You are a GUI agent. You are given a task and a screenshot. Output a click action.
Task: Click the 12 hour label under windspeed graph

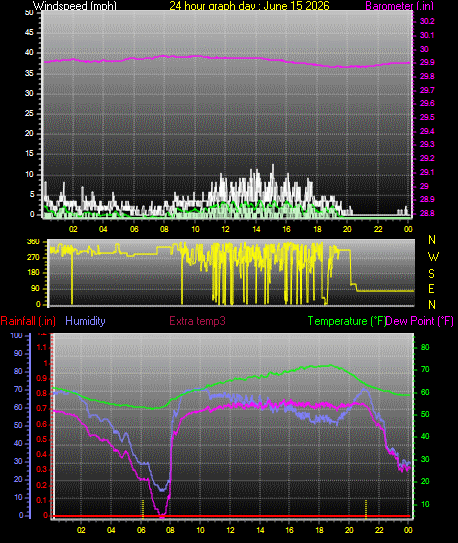(x=225, y=229)
